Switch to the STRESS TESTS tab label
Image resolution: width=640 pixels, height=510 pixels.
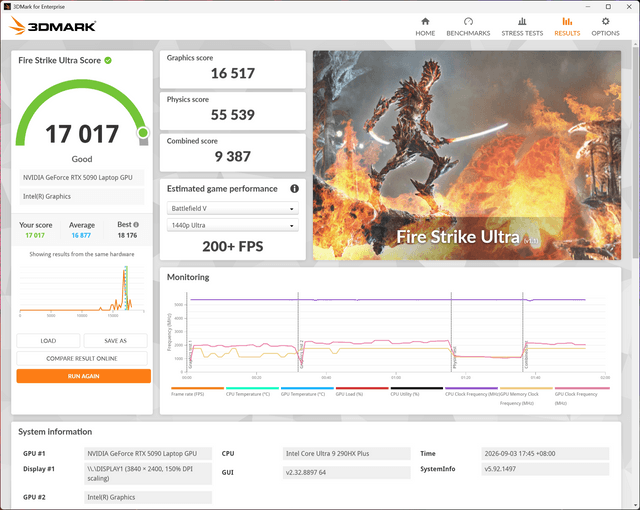pyautogui.click(x=522, y=33)
